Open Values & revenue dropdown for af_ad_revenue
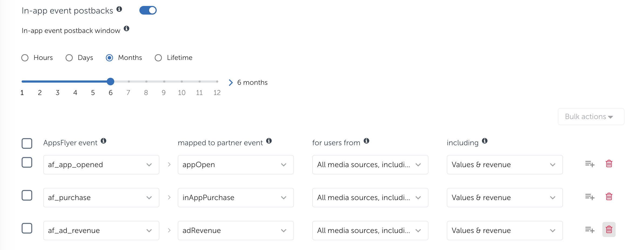The image size is (644, 250). (505, 231)
